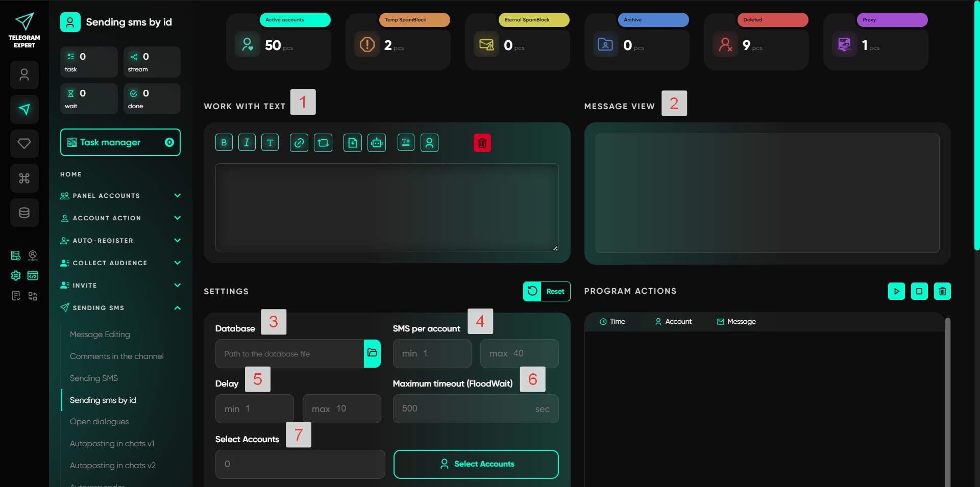Screen dimensions: 980x487
Task: Open the Message Editing menu item
Action: (x=100, y=335)
